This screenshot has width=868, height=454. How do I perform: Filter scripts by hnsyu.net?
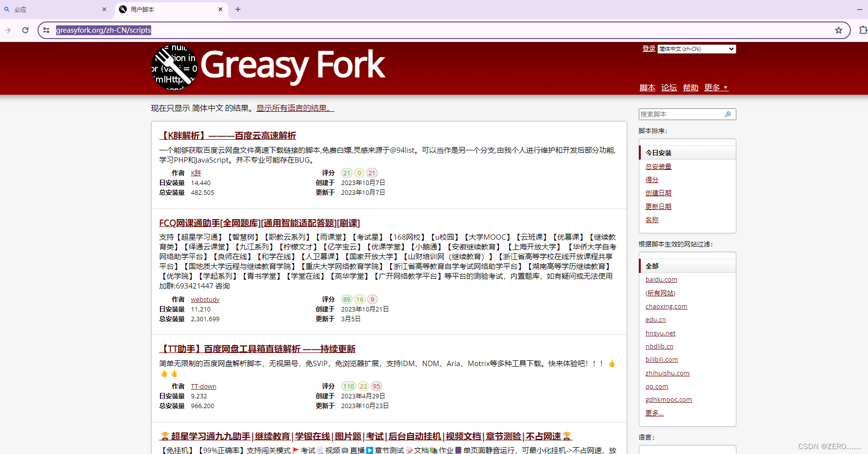660,333
